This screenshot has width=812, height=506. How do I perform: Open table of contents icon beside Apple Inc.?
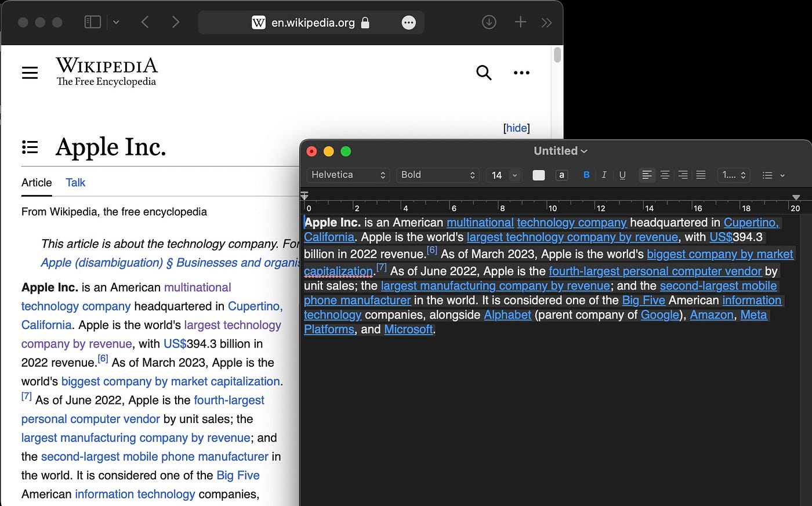(30, 147)
